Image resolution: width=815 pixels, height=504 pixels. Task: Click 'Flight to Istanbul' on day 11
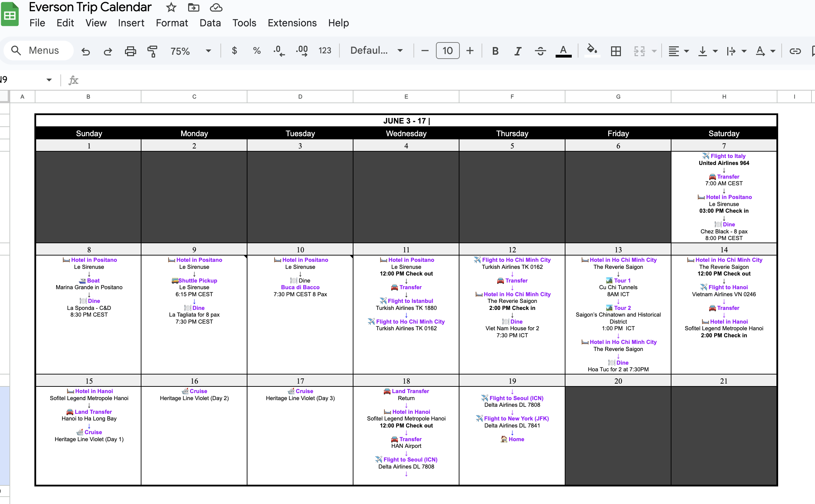pos(410,301)
